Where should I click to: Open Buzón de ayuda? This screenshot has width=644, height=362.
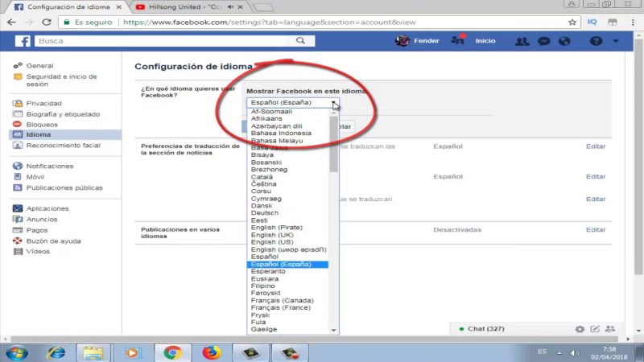tap(53, 241)
